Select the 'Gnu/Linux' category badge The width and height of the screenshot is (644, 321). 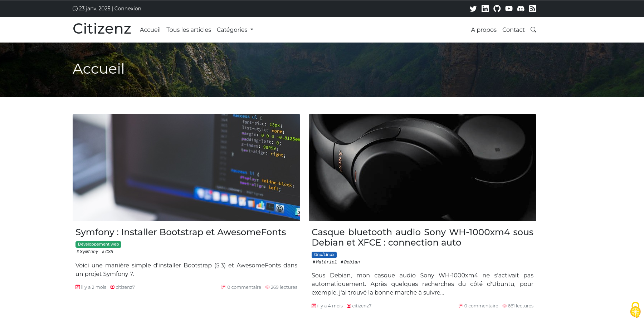point(324,255)
